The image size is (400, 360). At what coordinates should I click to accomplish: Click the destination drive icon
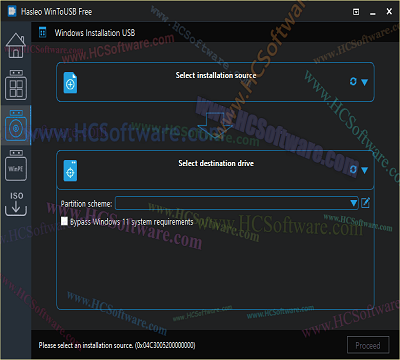pyautogui.click(x=70, y=171)
